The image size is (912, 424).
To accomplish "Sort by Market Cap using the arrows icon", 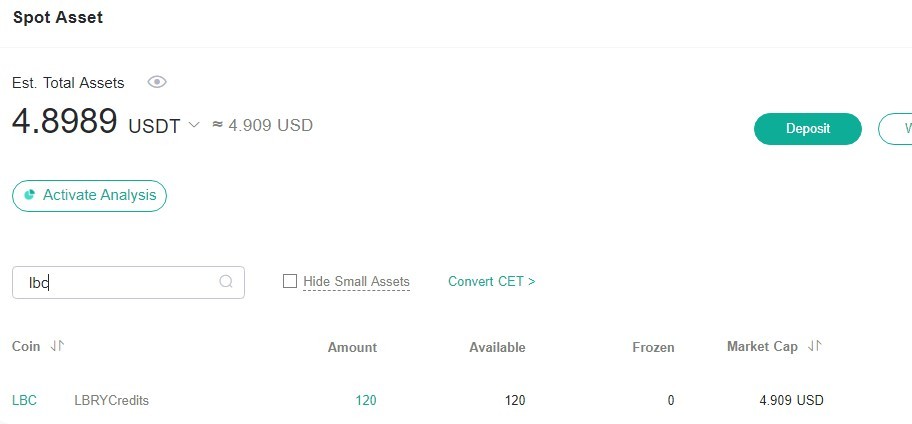I will [x=815, y=346].
